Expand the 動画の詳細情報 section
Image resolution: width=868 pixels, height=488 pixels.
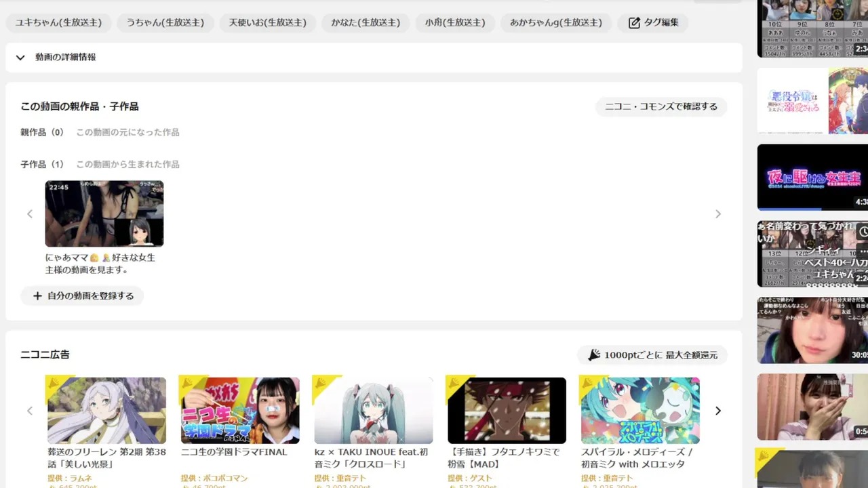coord(374,58)
